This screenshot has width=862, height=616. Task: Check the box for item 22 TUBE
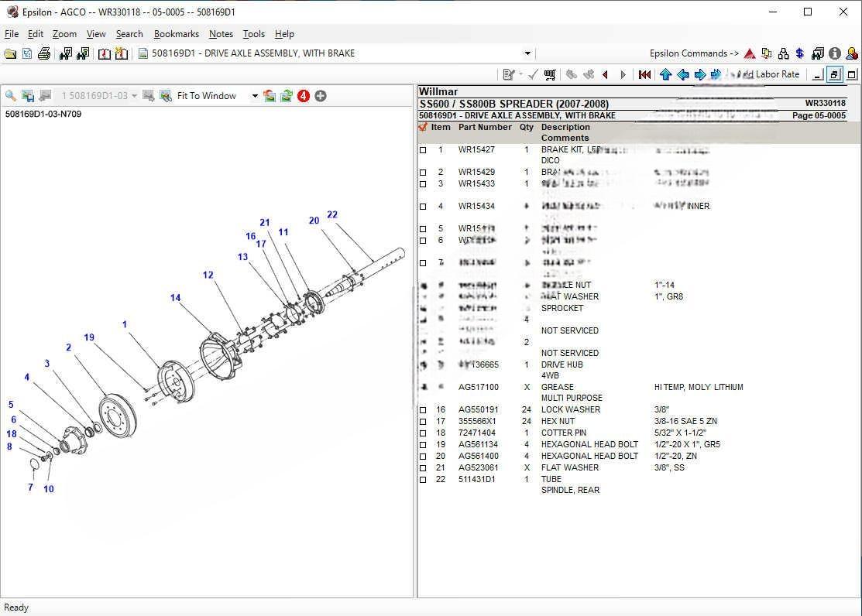click(x=422, y=480)
